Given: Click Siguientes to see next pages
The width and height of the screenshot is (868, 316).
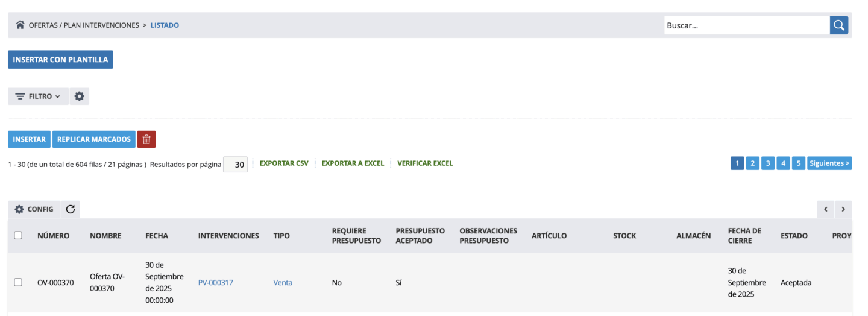Looking at the screenshot, I should click(x=829, y=163).
